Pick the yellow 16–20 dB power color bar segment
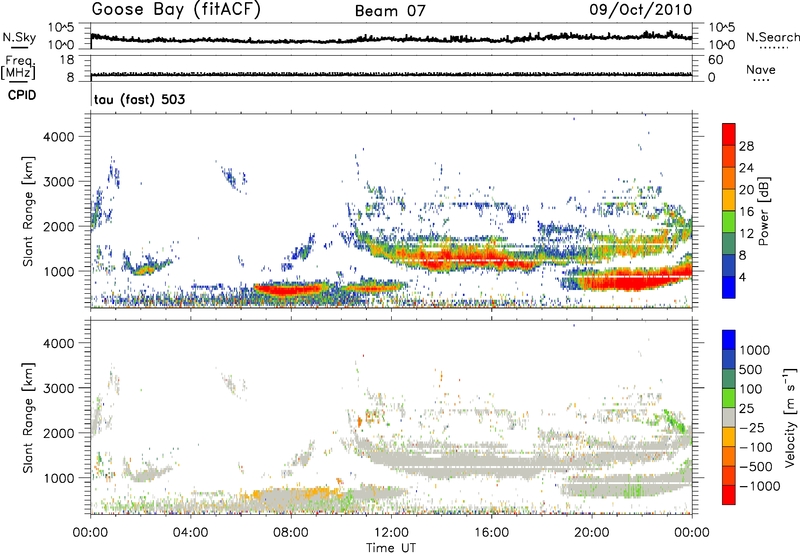Screen dimensions: 800x554 click(x=729, y=200)
